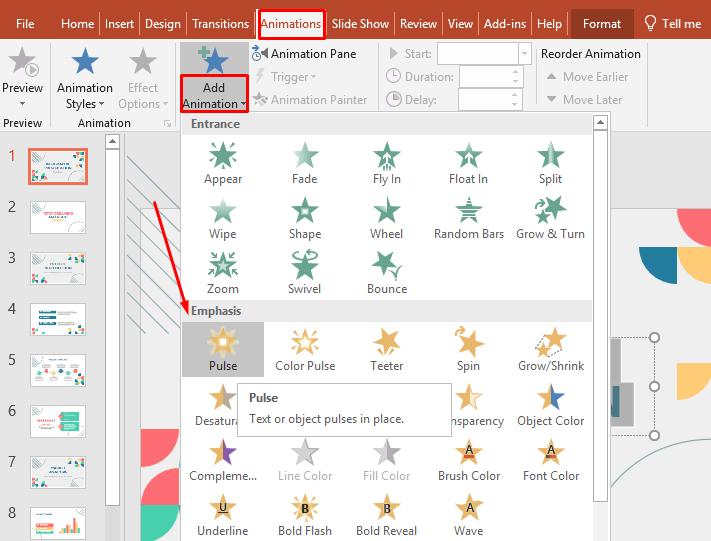
Task: Select the Wipe entrance animation
Action: coord(223,218)
